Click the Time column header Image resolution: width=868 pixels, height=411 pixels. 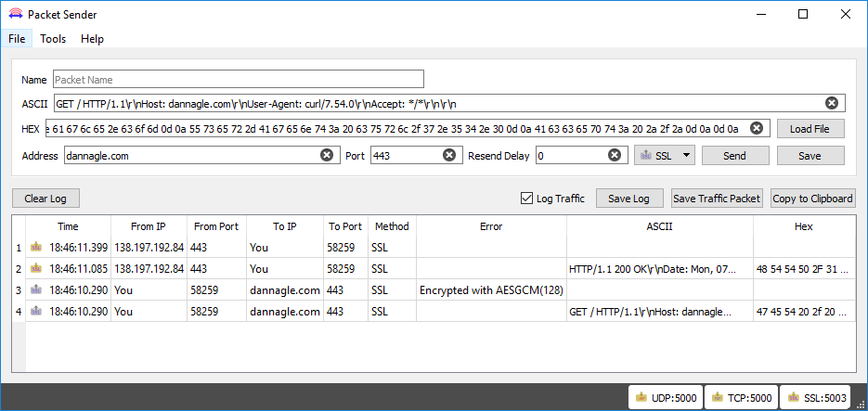point(68,225)
